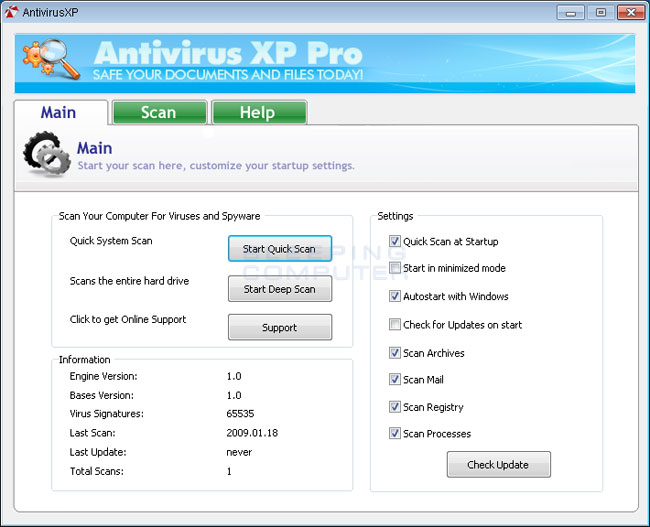
Task: Minimize the AntivirusXP window
Action: click(571, 12)
